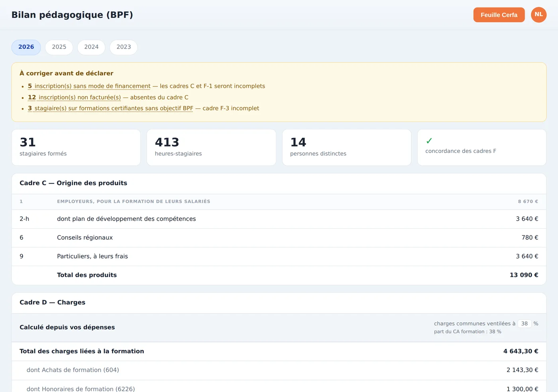Click the Feuille Cerfa button
The image size is (558, 392).
[499, 15]
